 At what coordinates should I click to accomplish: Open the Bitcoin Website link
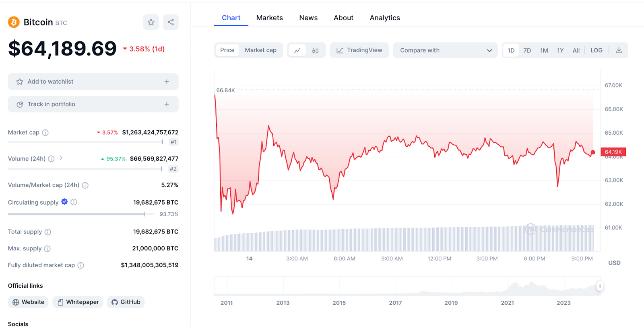point(28,302)
